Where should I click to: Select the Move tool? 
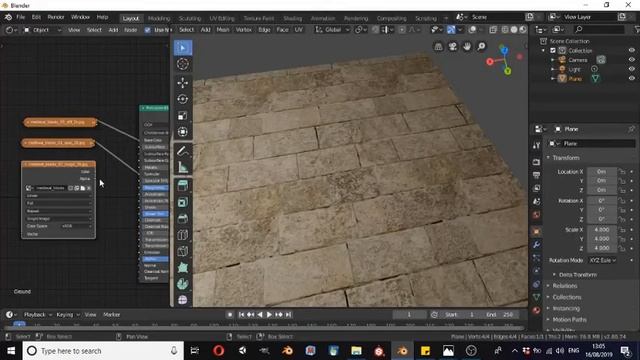183,82
